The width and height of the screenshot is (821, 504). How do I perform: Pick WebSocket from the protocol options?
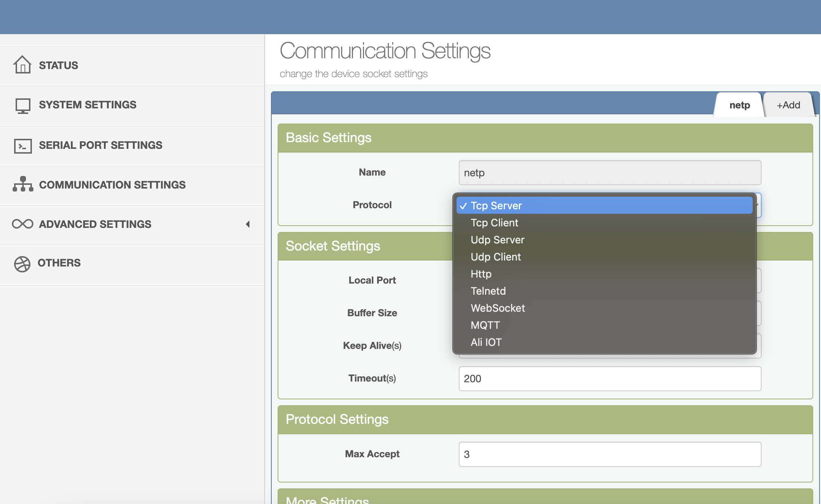pyautogui.click(x=498, y=308)
